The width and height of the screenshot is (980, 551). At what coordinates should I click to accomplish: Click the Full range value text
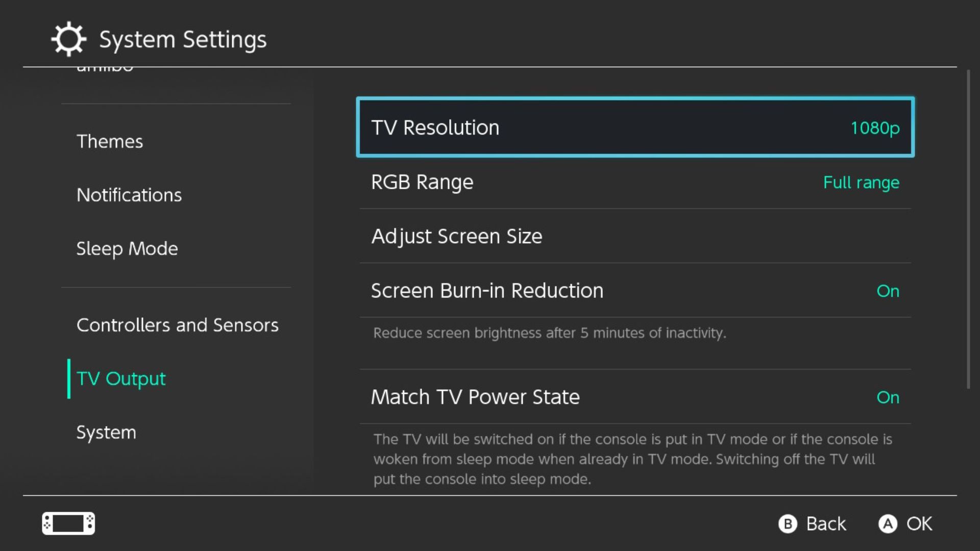coord(861,183)
